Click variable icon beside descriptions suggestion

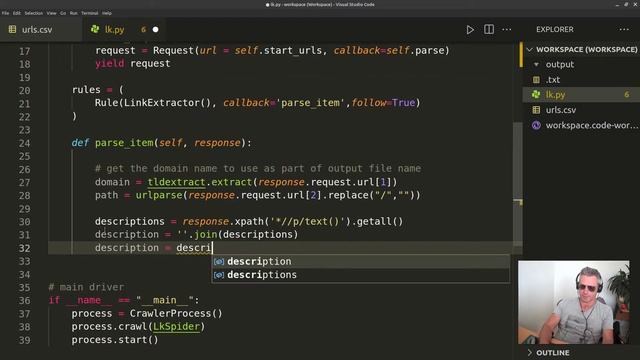[x=219, y=275]
